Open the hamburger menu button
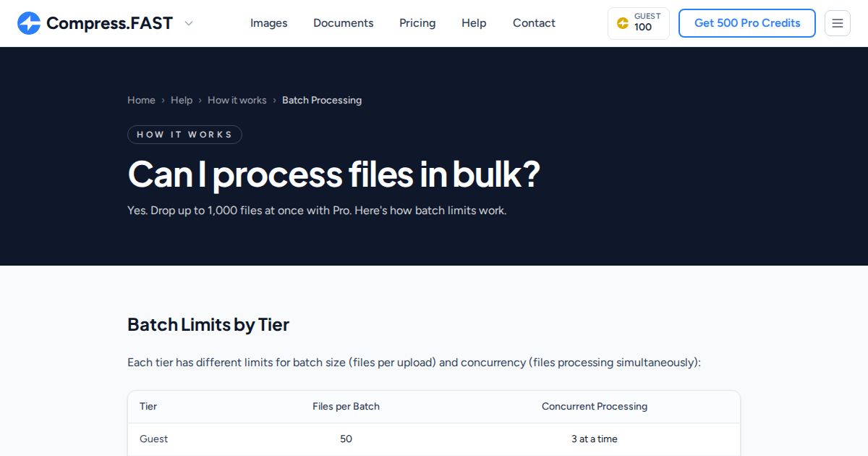 click(x=838, y=23)
